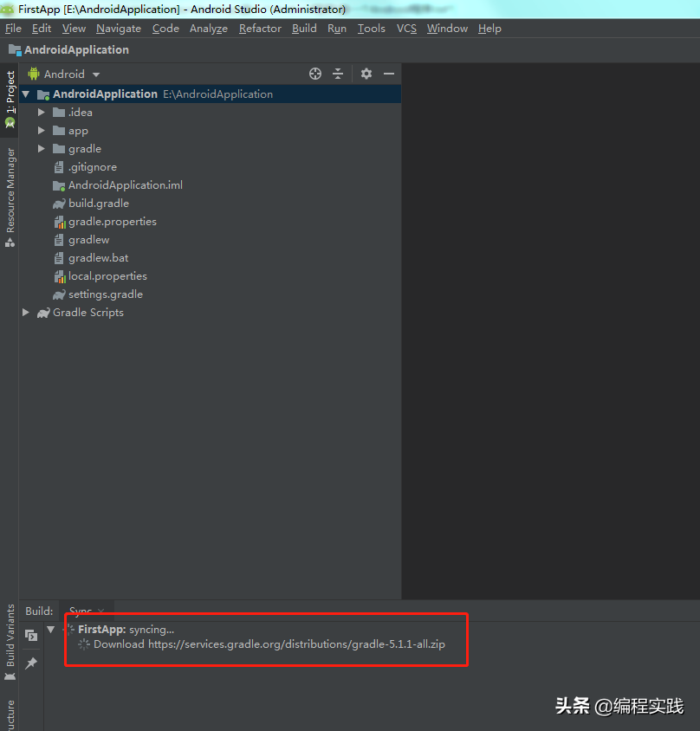
Task: Click the Gradle Scripts elephant icon
Action: 43,313
